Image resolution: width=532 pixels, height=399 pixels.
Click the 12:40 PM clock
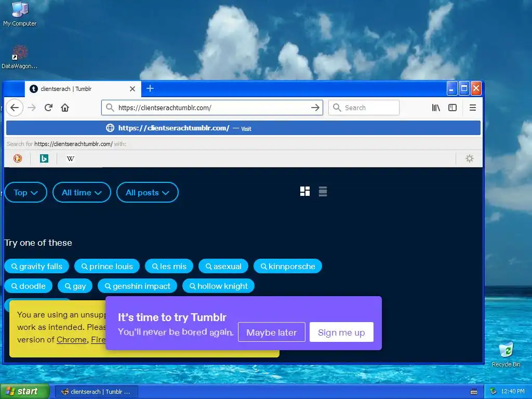tap(513, 392)
